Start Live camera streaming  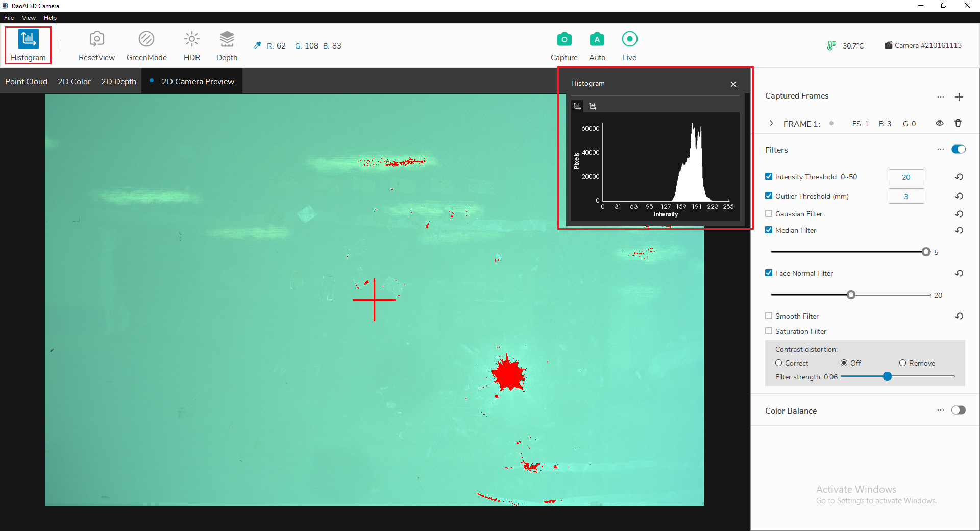coord(629,39)
